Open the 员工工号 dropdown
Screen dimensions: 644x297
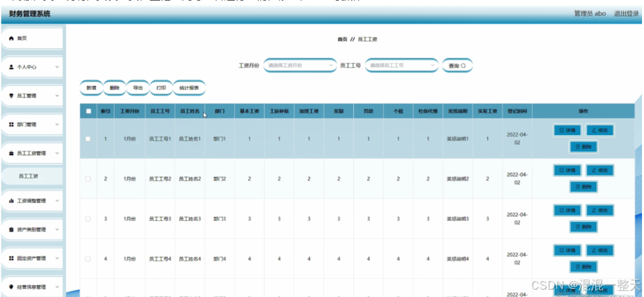coord(402,65)
